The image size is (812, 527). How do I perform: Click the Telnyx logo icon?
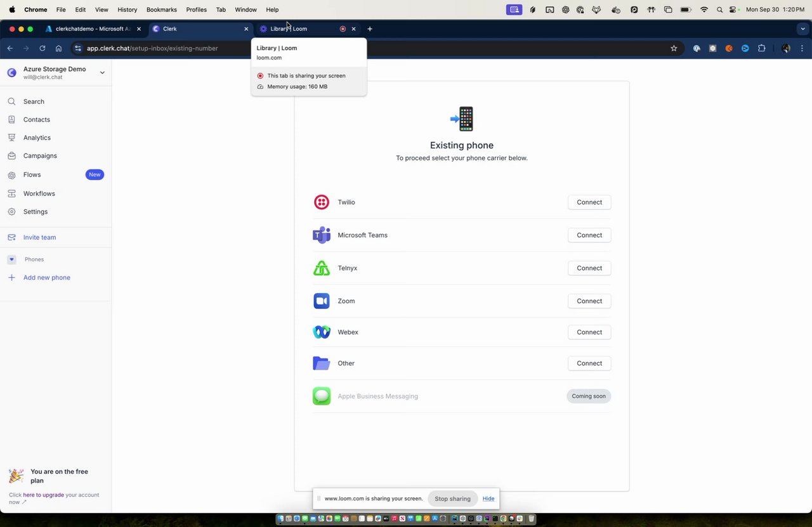pos(322,268)
